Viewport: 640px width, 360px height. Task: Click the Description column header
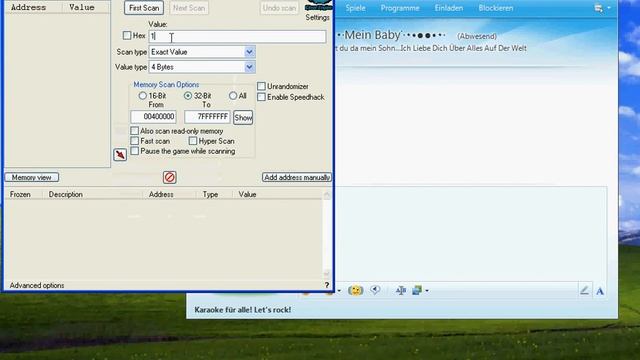click(x=66, y=194)
